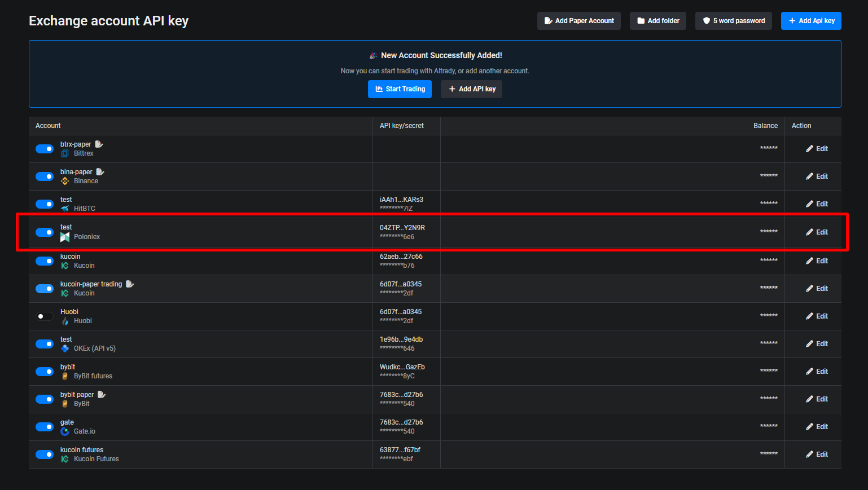Screen dimensions: 868x490
Task: Toggle the Poloniex test account switch
Action: tap(45, 232)
